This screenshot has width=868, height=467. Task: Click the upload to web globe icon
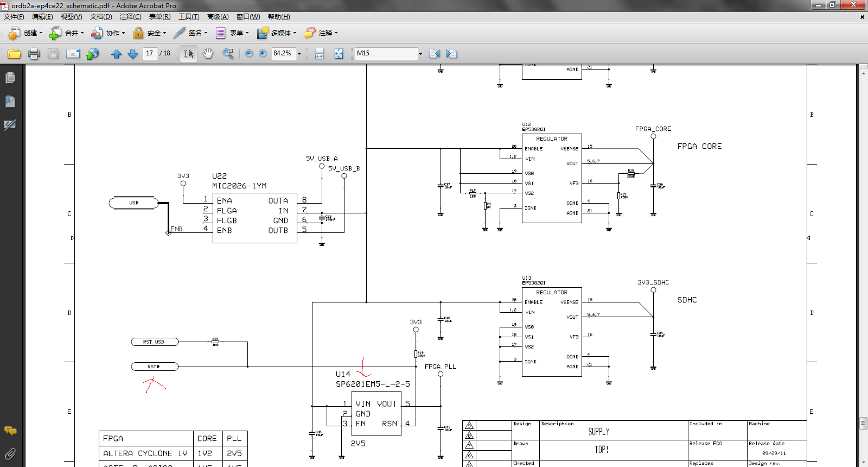coord(93,54)
